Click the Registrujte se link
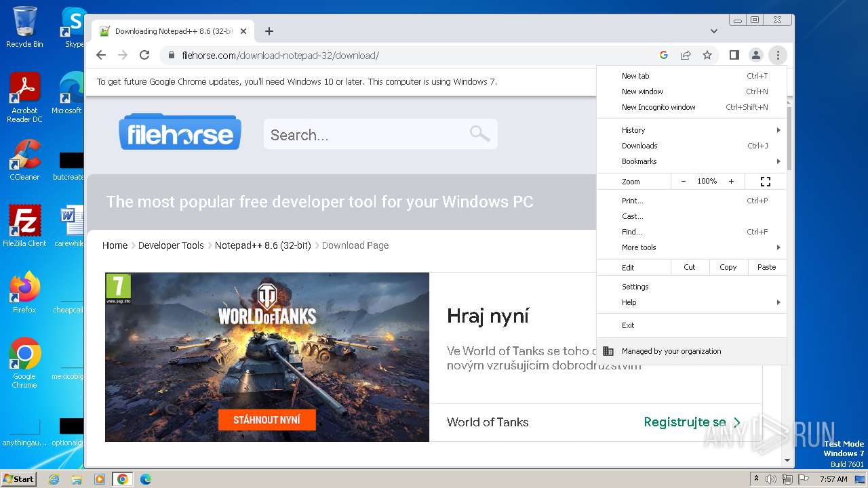 pyautogui.click(x=692, y=422)
